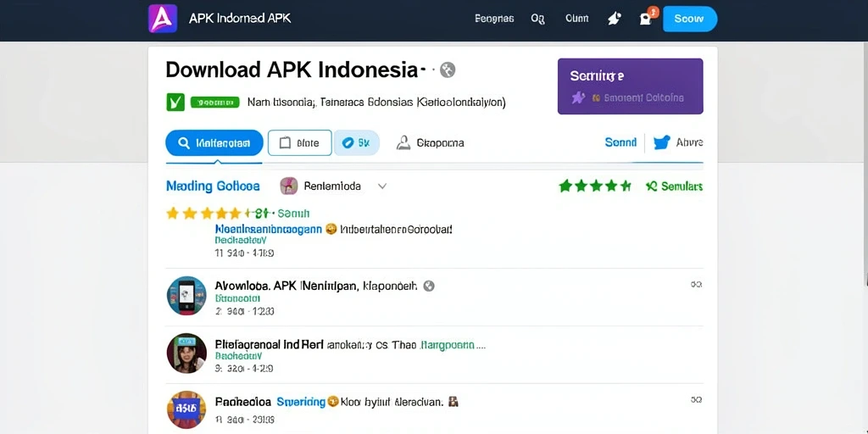Open the Ounn header menu item
The height and width of the screenshot is (434, 868).
tap(576, 19)
